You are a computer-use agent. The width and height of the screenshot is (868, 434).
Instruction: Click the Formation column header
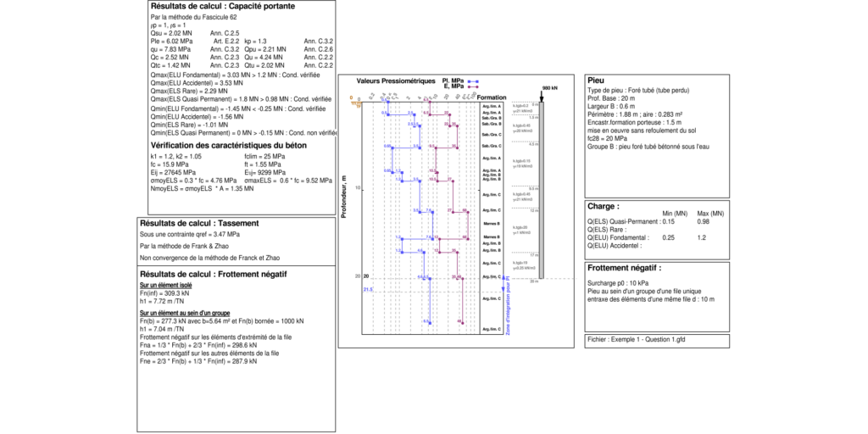pyautogui.click(x=492, y=97)
